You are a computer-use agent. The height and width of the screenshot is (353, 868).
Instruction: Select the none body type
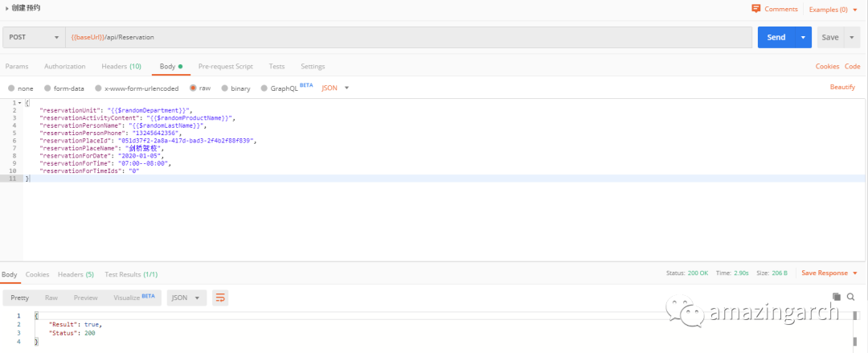point(11,88)
